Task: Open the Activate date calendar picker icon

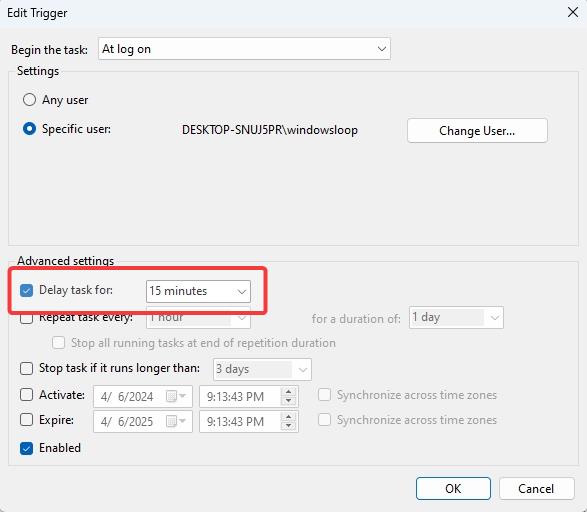Action: pos(176,396)
